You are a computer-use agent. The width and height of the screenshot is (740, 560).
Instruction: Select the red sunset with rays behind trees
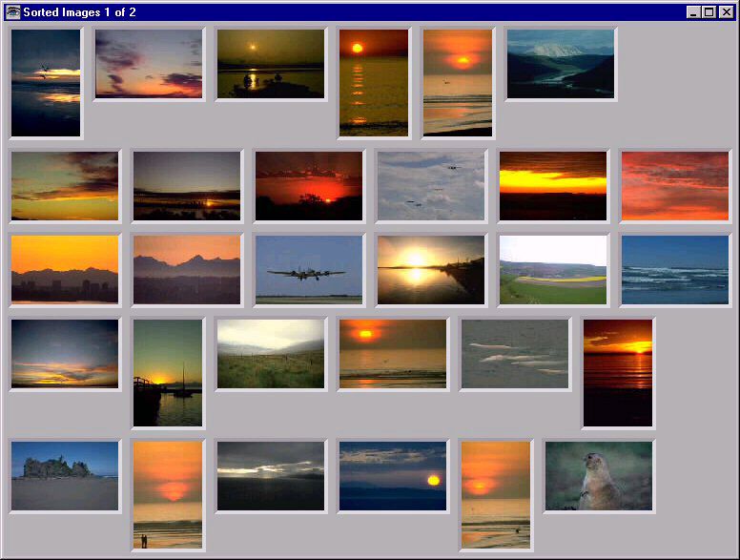[x=309, y=186]
